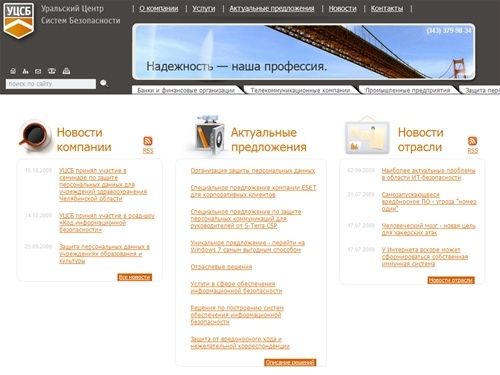The image size is (500, 375).
Task: Open У Интернета вскоре может сформироваться link
Action: (x=425, y=257)
